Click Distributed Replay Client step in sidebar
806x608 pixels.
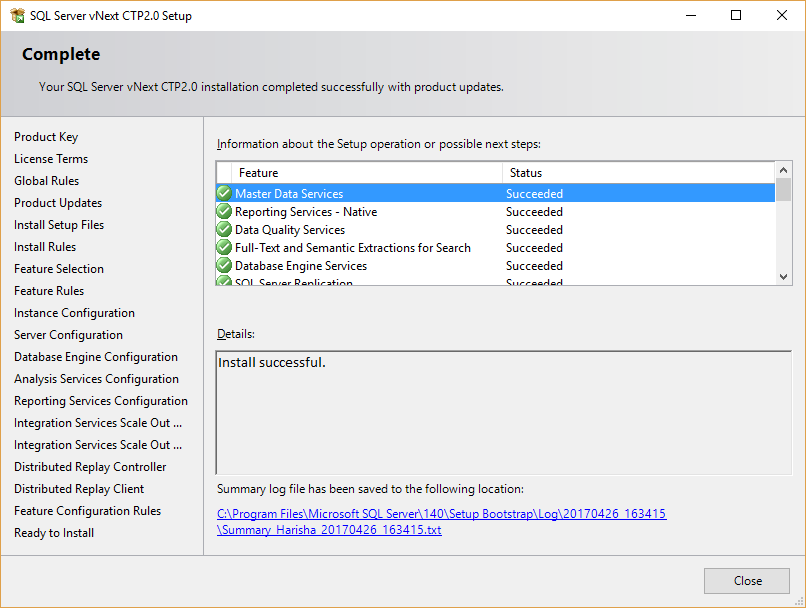tap(79, 489)
